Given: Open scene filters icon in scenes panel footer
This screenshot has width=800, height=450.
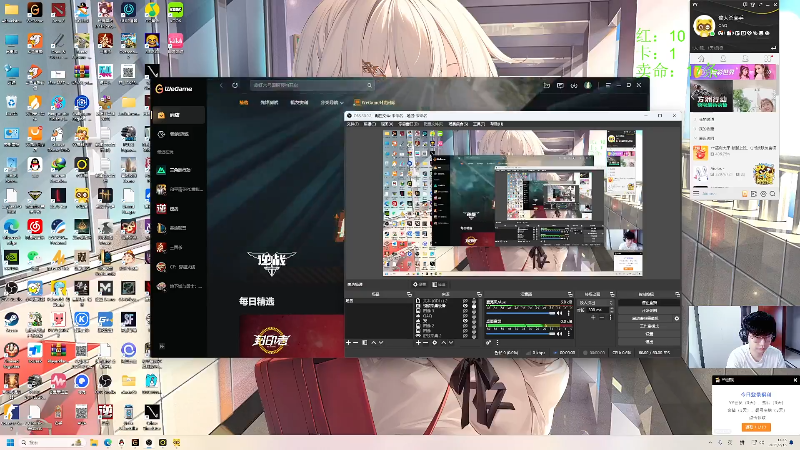Looking at the screenshot, I should 365,343.
